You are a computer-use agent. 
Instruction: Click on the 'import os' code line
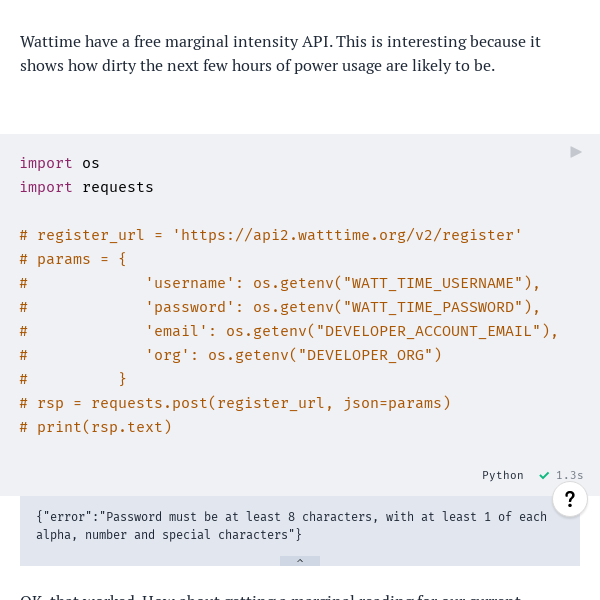[x=60, y=163]
